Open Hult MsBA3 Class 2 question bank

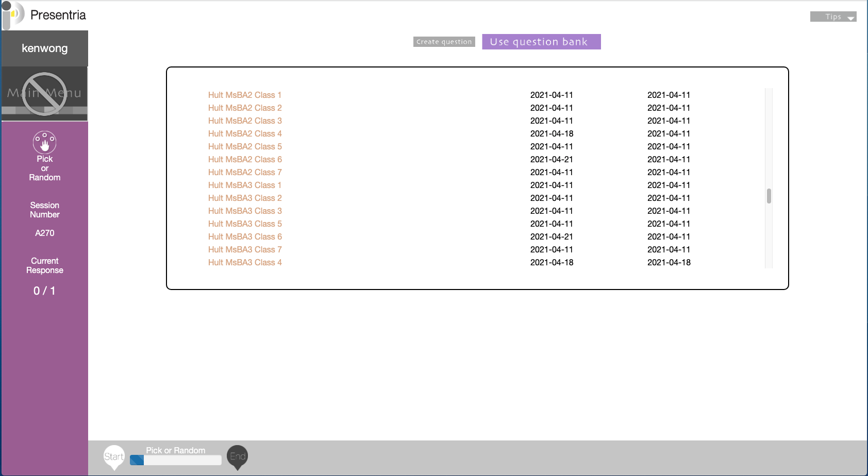tap(245, 198)
